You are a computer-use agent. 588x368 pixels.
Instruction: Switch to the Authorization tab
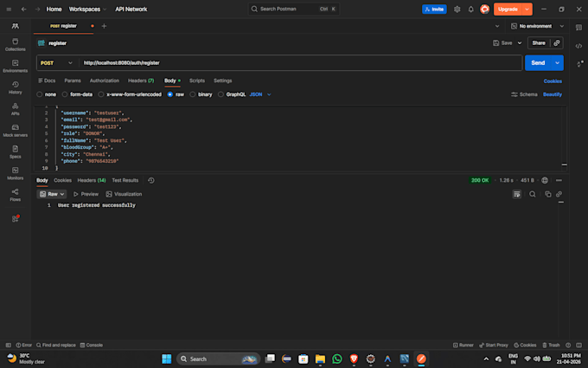(x=105, y=81)
